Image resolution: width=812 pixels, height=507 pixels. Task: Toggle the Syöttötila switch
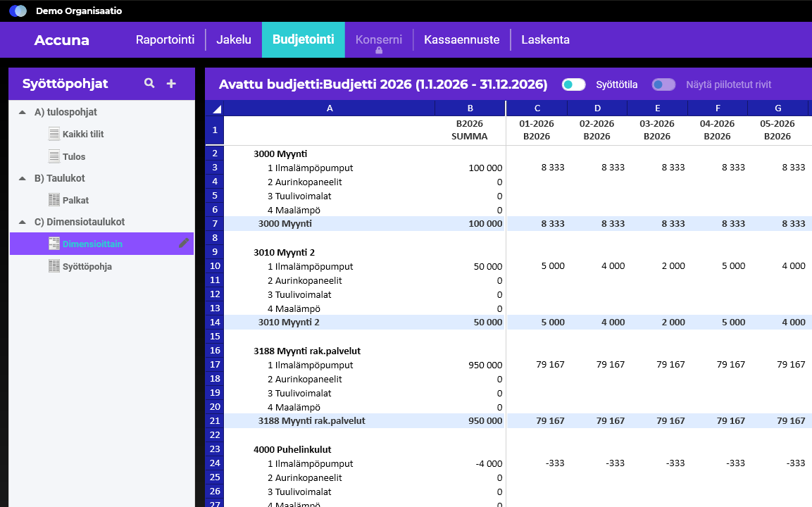[x=574, y=84]
